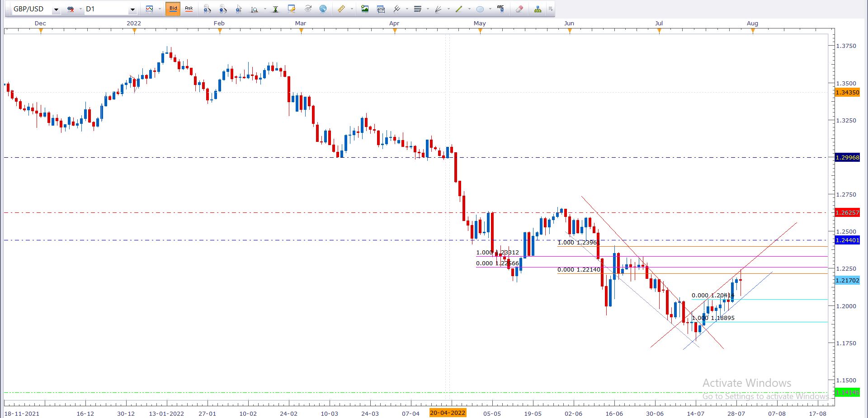Select the ABC text label tool
Screen dimensions: 868x418
click(500, 9)
